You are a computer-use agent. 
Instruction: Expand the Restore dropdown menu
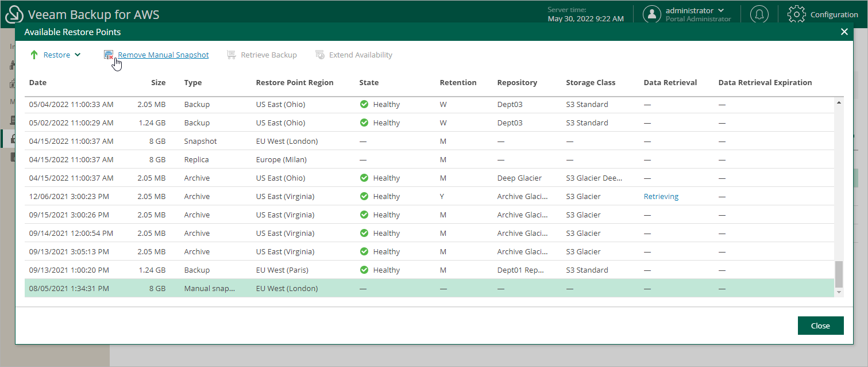(79, 55)
